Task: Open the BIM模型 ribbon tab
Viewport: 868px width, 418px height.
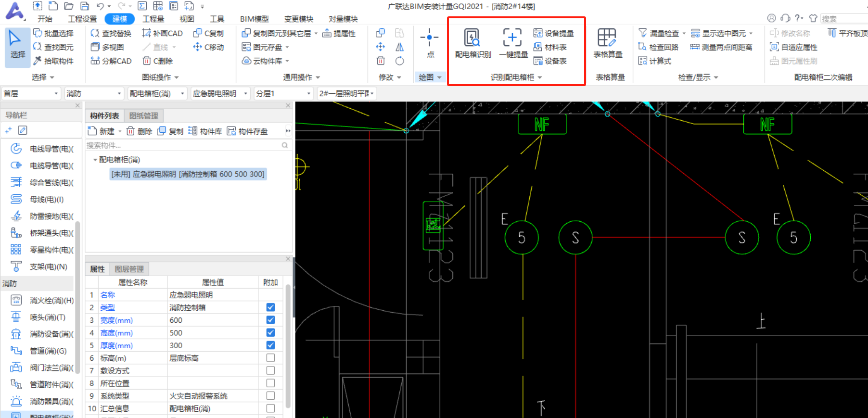Action: click(254, 19)
